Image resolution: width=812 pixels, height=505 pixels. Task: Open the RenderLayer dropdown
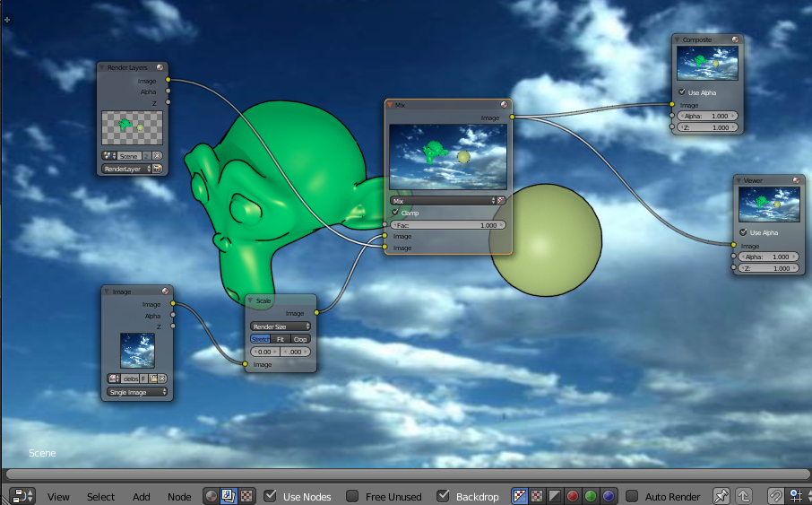coord(126,169)
